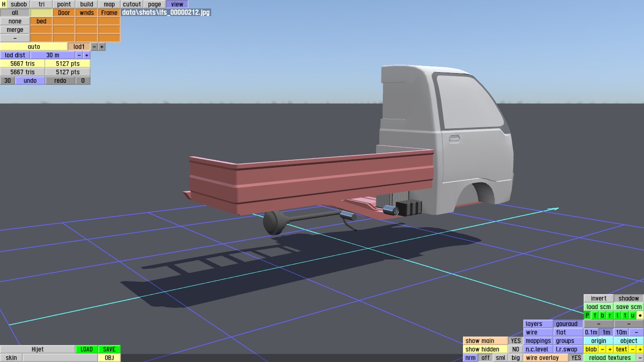Increase the lod1 level with plus
The height and width of the screenshot is (362, 644).
[x=102, y=47]
